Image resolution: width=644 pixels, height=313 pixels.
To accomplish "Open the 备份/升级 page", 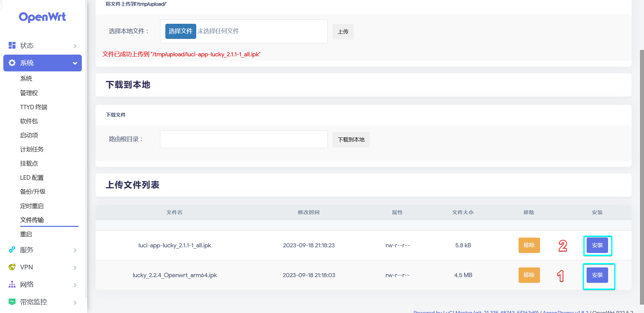I will coord(33,191).
